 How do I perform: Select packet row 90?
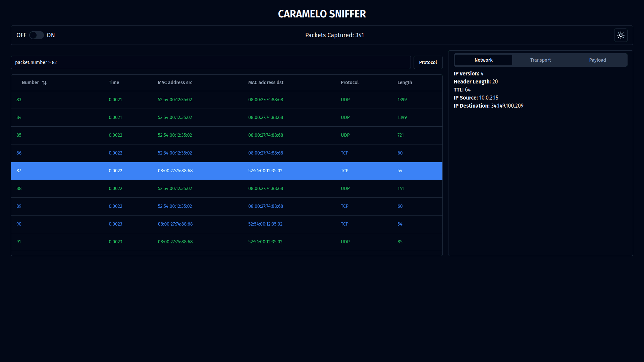[x=134, y=224]
